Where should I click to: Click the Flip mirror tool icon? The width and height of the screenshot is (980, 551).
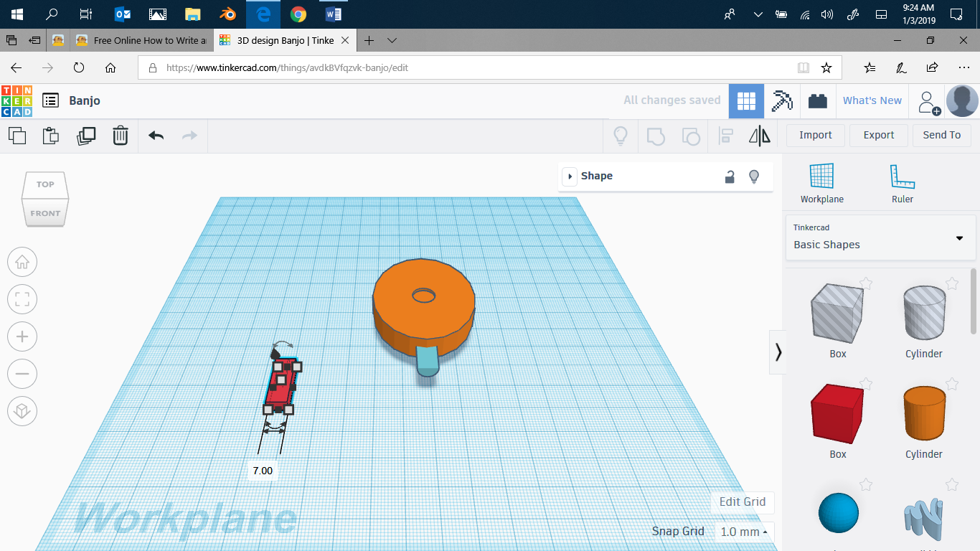pyautogui.click(x=759, y=135)
